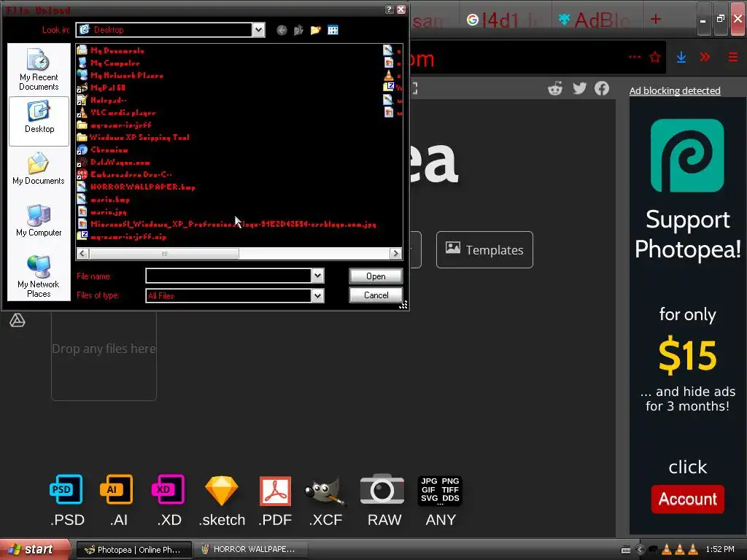Open the browser hamburger menu

[x=732, y=58]
